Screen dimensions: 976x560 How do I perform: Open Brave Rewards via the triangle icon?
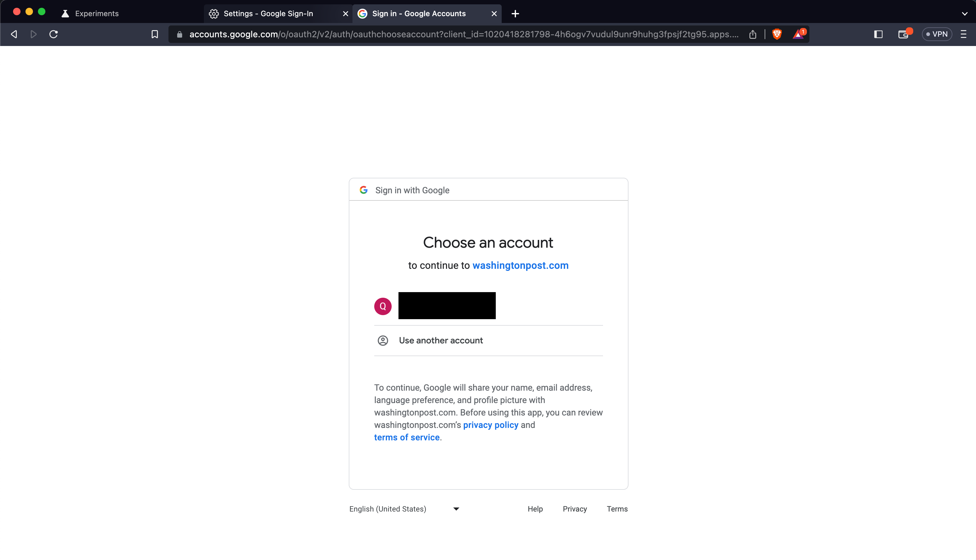798,34
